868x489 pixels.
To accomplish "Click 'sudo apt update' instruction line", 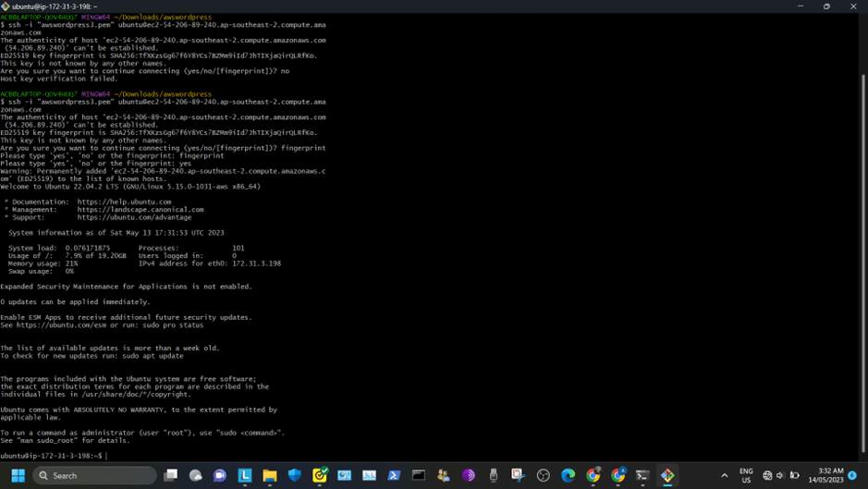I will click(x=92, y=356).
